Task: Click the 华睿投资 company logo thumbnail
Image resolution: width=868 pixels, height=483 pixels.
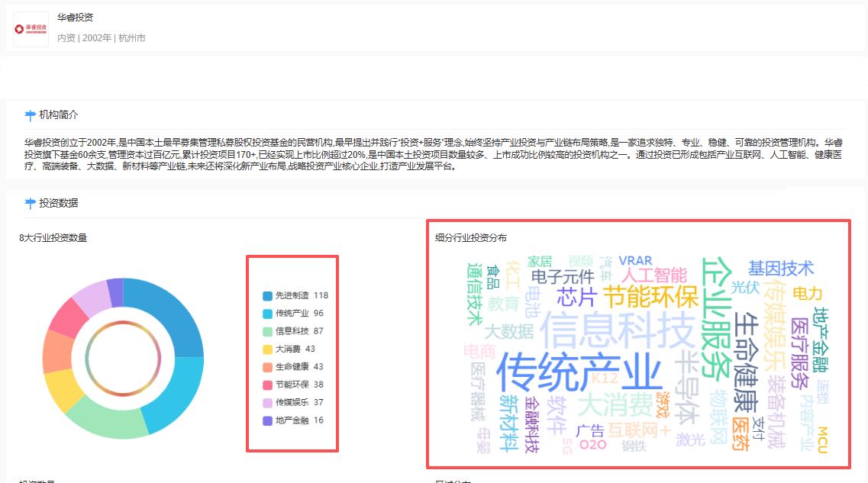Action: [31, 29]
